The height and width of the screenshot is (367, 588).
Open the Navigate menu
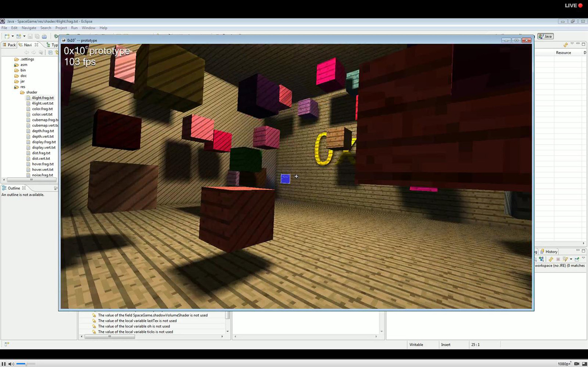coord(29,28)
